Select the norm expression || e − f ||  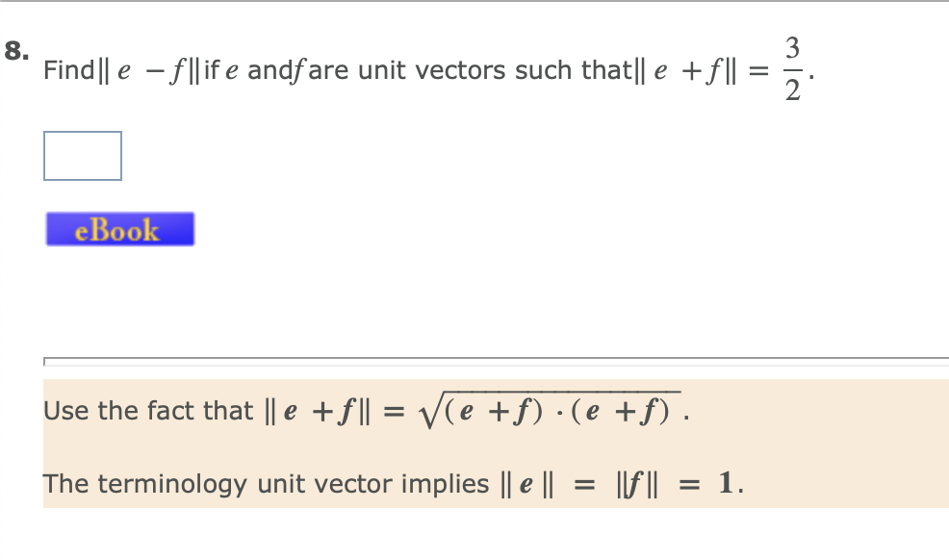(149, 69)
